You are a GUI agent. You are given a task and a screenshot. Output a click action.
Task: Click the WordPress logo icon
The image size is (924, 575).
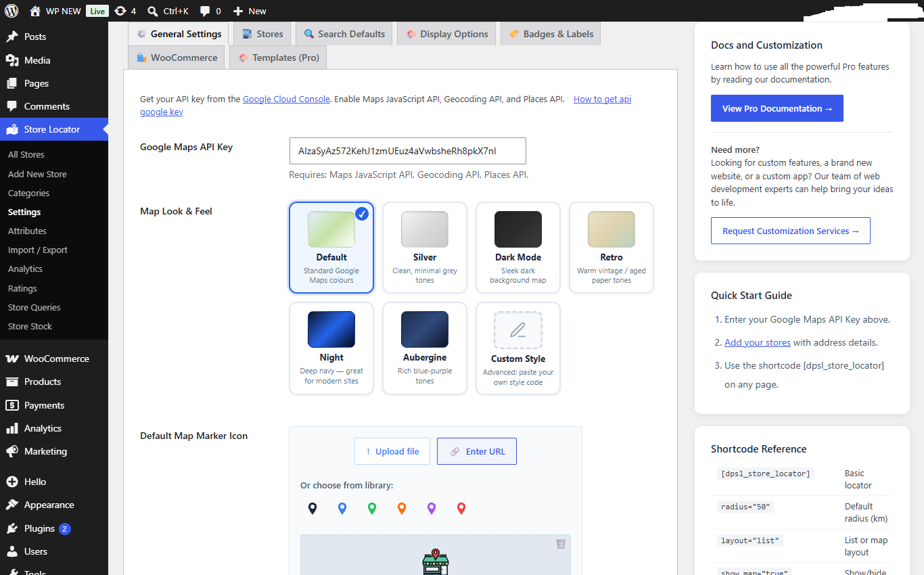pyautogui.click(x=11, y=11)
